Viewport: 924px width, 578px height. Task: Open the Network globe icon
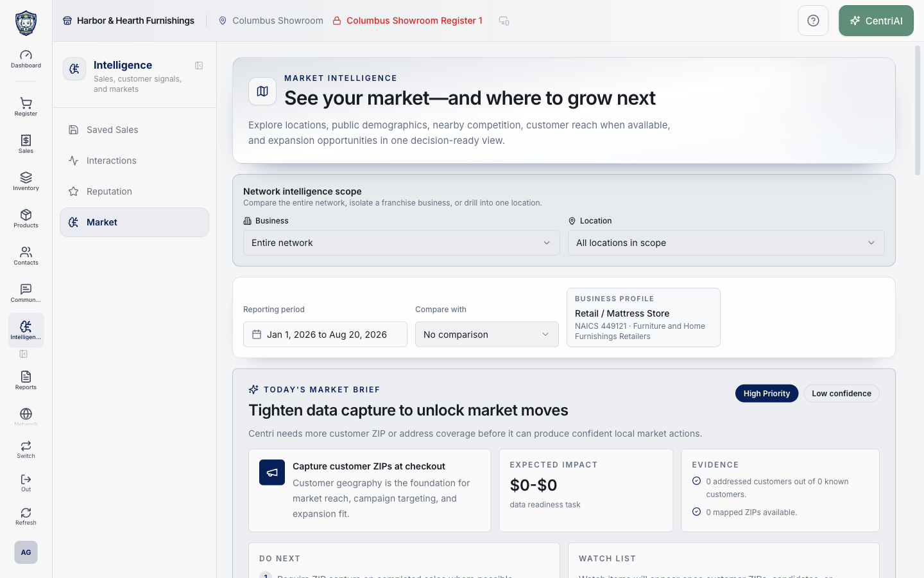coord(26,416)
